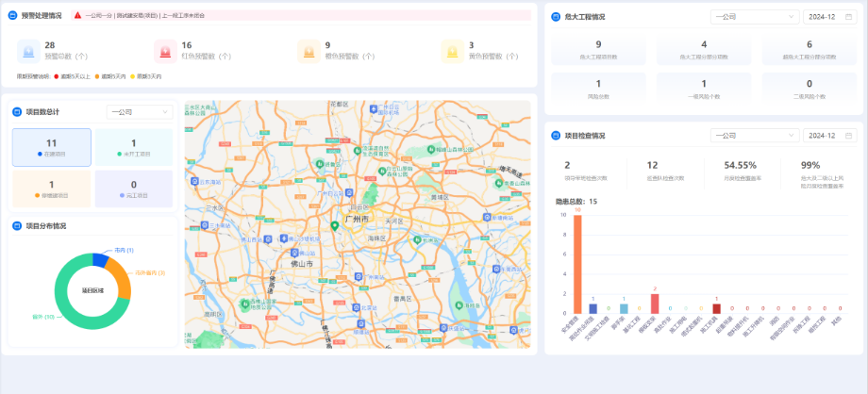
Task: Click the 危大工程项目数 tile showing 9
Action: click(x=598, y=50)
